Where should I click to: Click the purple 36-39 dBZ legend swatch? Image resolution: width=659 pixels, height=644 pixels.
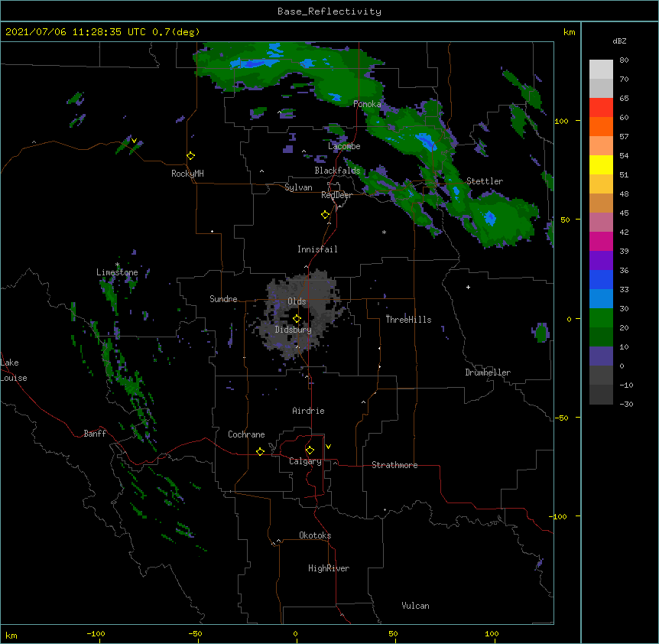(x=601, y=260)
